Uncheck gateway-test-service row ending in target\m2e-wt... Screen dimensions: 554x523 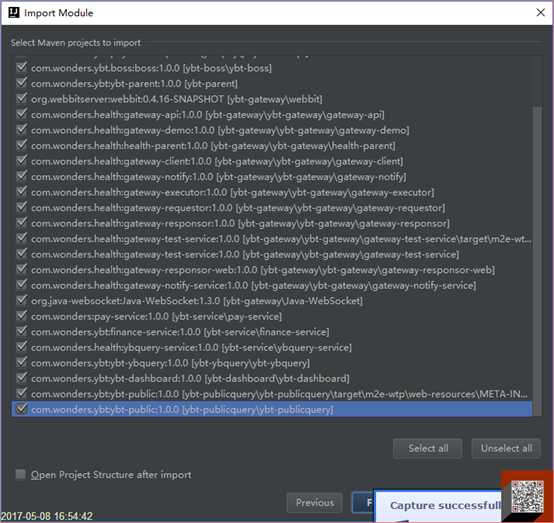pyautogui.click(x=22, y=238)
